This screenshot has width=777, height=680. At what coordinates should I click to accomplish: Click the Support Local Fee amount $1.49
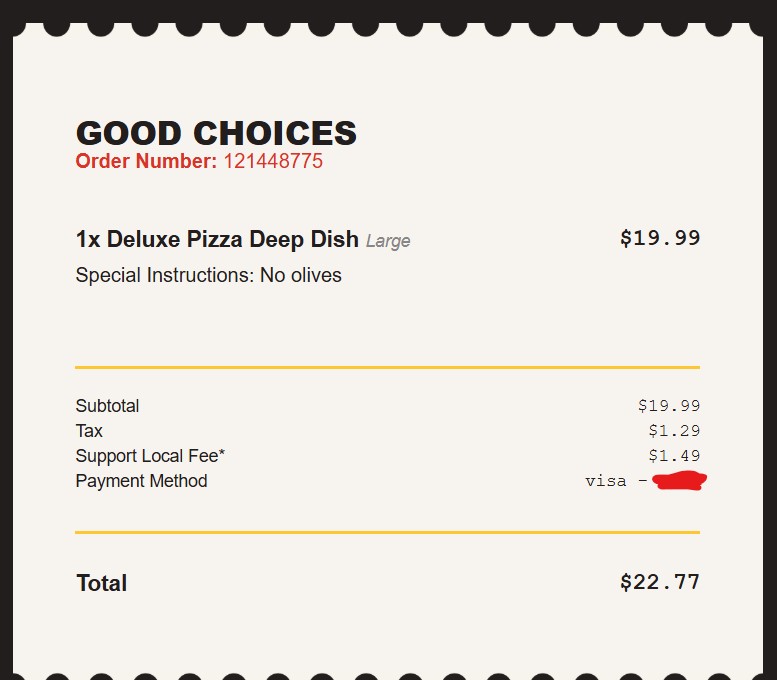tap(674, 456)
